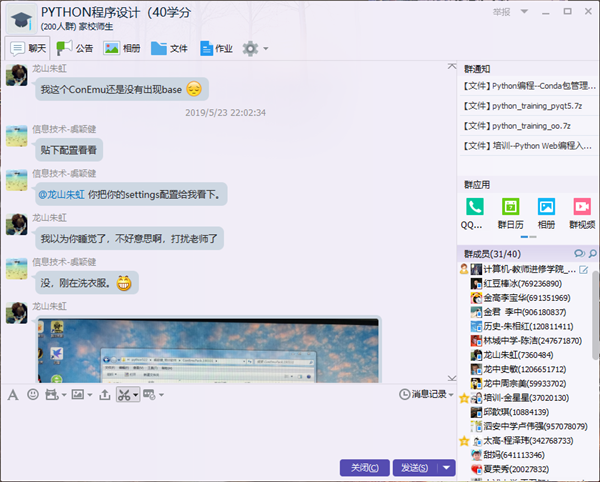Click in the message input box
600x482 pixels.
(x=229, y=428)
